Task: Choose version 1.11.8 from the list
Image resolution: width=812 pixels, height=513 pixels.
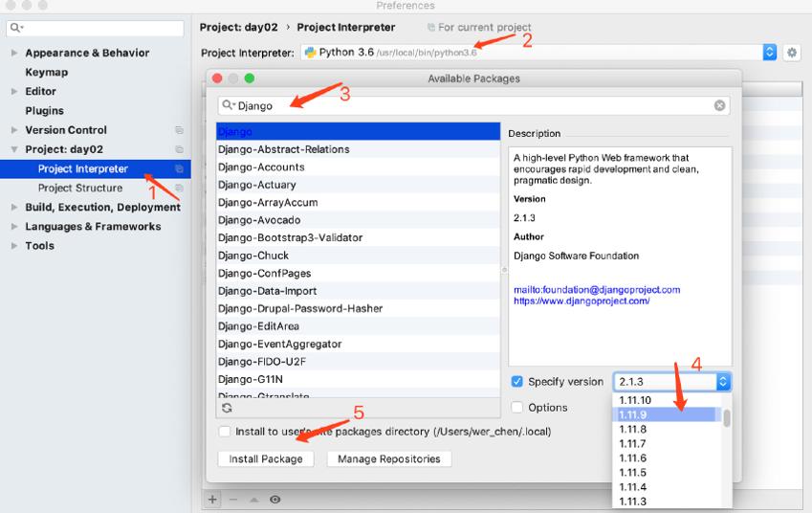Action: [x=633, y=430]
